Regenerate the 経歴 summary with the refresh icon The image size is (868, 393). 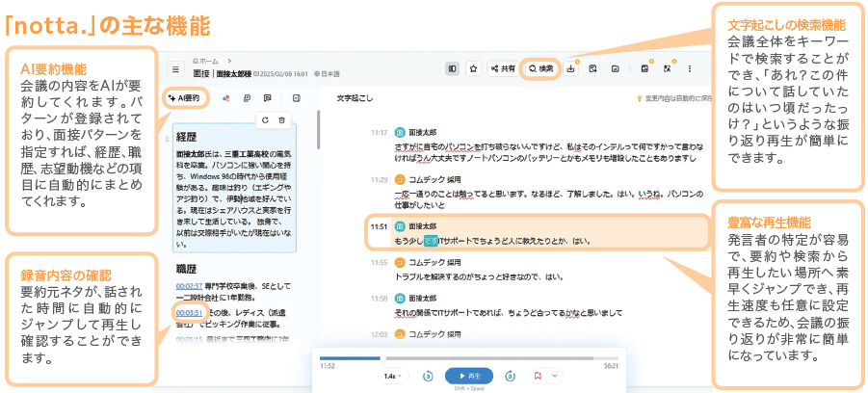click(265, 119)
